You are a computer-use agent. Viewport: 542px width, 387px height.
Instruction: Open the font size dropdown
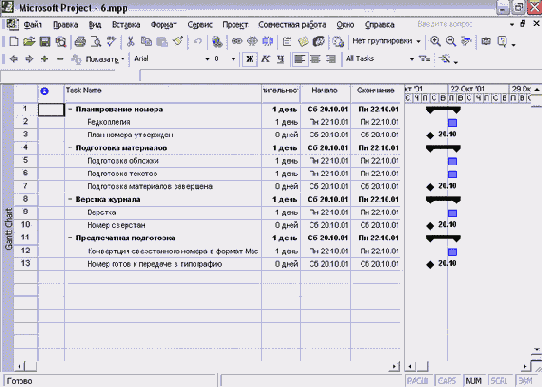pos(233,59)
